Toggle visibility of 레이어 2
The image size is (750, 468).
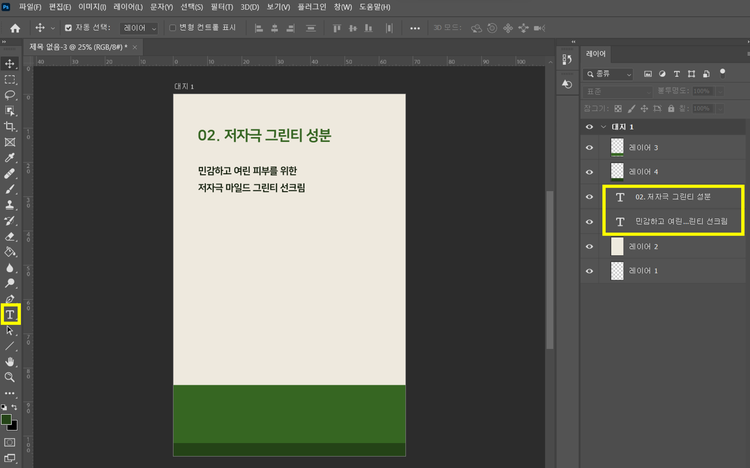[x=589, y=245]
